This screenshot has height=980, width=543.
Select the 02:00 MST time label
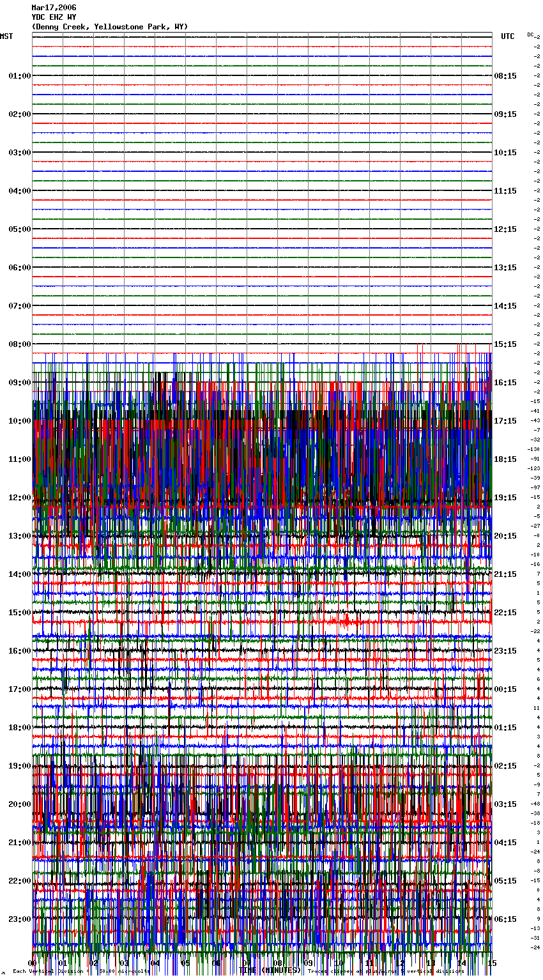click(20, 114)
